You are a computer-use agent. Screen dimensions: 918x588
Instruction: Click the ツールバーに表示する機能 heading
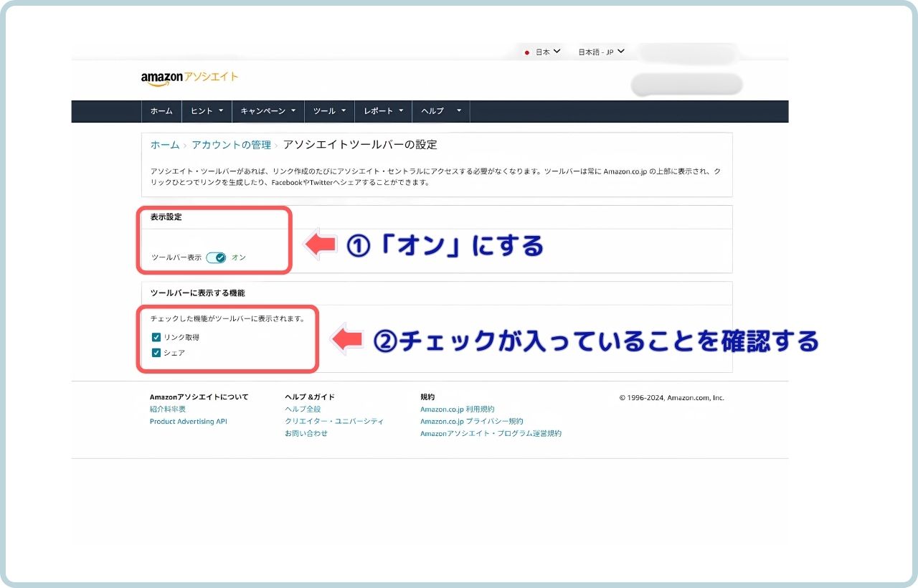198,293
